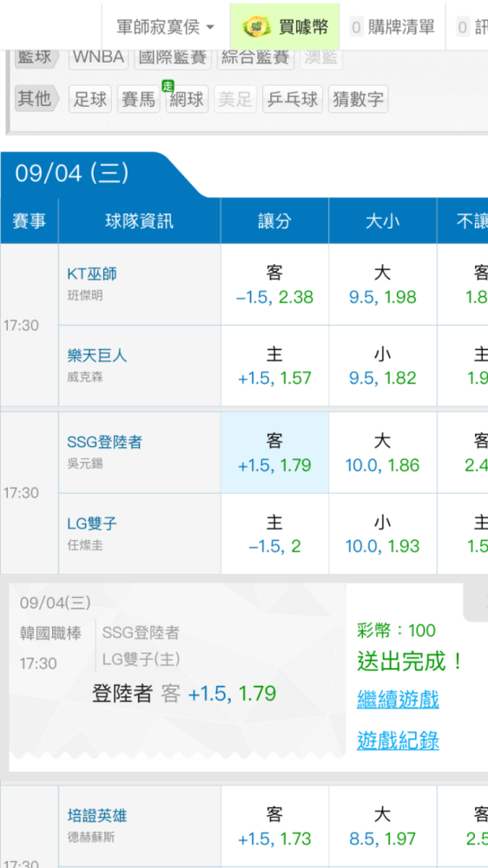
Task: Open the 軍師寂寞侯 user dropdown
Action: coord(166,26)
